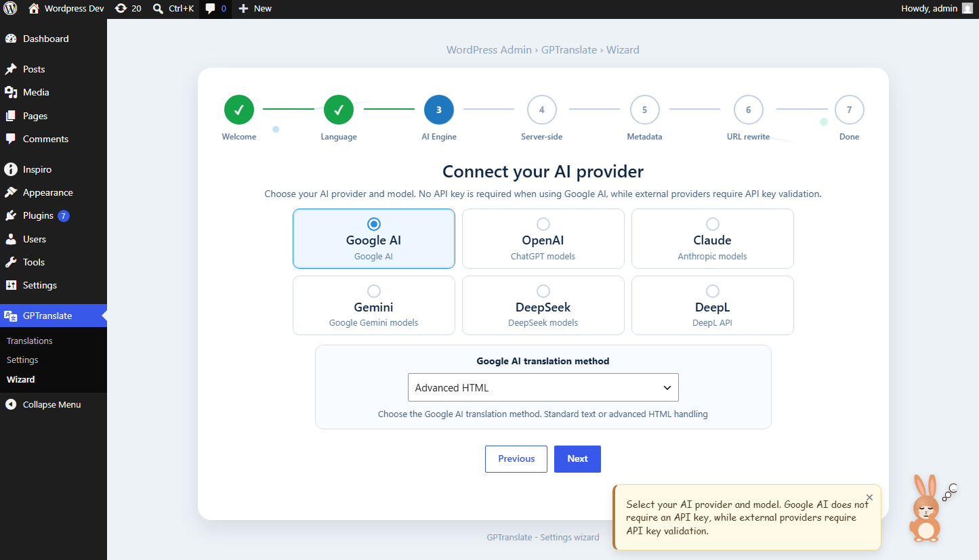Viewport: 979px width, 560px height.
Task: Select the Claude provider radio
Action: pyautogui.click(x=713, y=223)
